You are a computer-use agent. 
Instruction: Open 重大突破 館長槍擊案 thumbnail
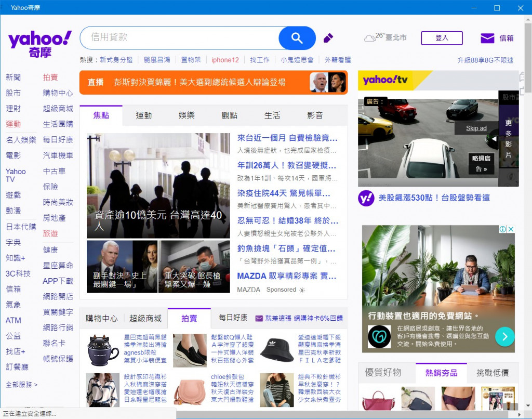click(x=194, y=267)
